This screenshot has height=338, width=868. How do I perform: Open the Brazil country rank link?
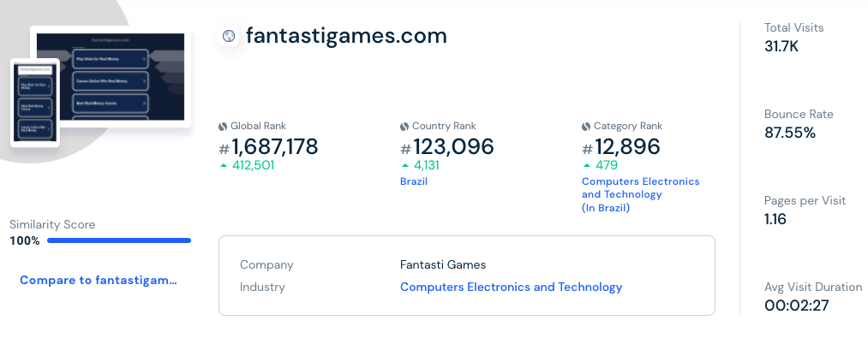click(x=414, y=181)
